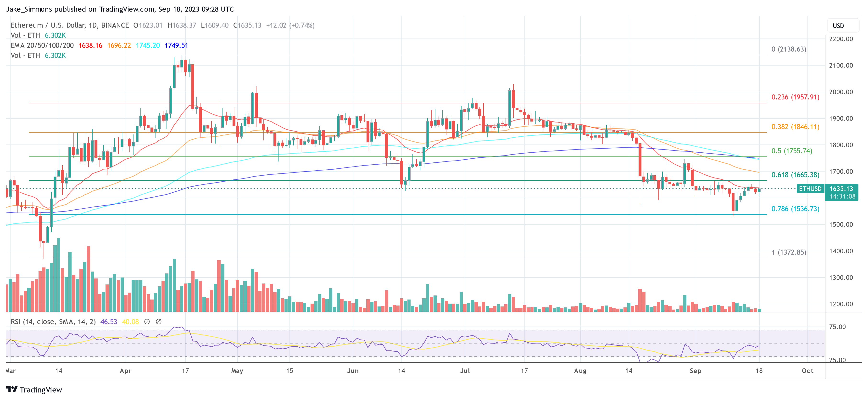868x400 pixels.
Task: Click the low value L1609.40
Action: point(215,25)
